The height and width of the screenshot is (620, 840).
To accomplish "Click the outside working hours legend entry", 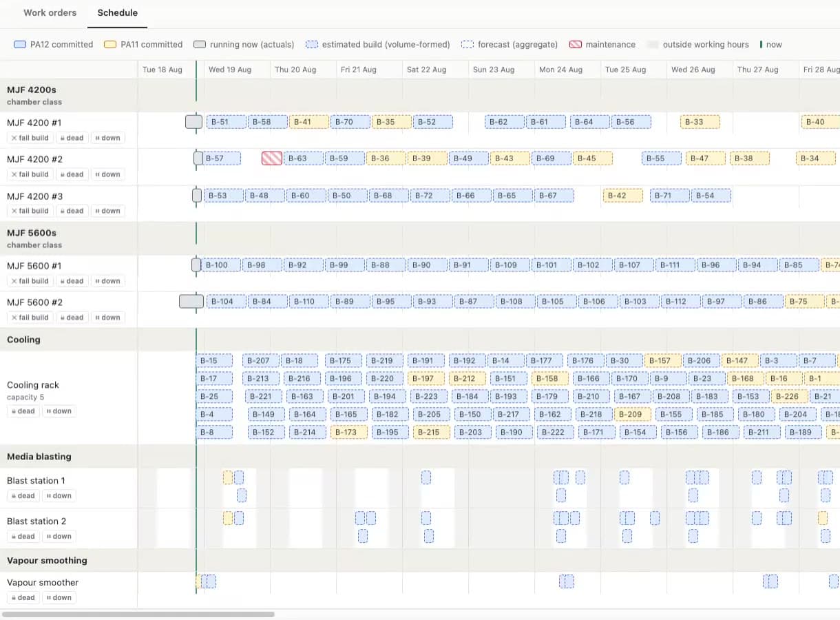I will click(697, 45).
